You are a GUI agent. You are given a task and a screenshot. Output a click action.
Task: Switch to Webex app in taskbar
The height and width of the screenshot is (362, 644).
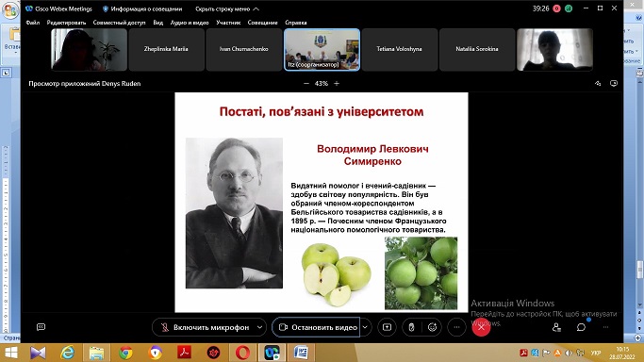[x=272, y=353]
